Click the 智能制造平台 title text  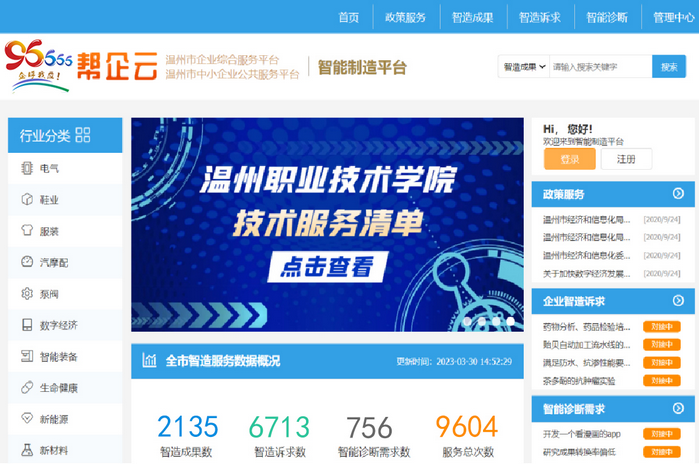click(x=362, y=67)
